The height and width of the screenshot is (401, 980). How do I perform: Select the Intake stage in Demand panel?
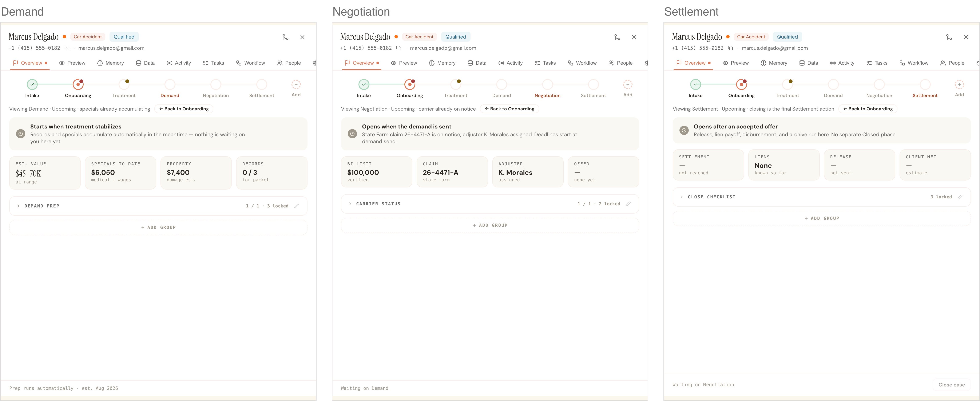(x=32, y=84)
